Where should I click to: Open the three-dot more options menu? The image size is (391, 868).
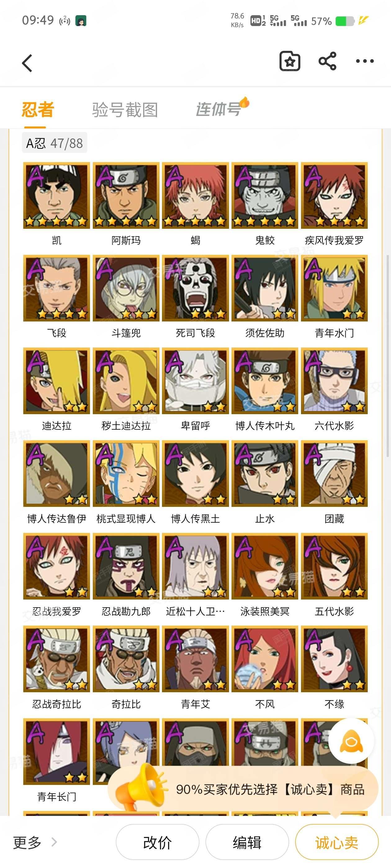(x=365, y=61)
